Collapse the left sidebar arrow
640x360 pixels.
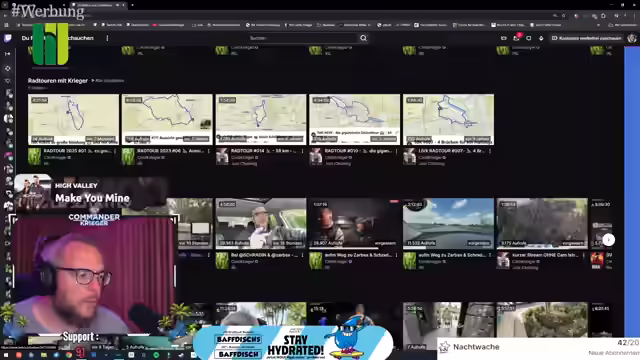7,53
